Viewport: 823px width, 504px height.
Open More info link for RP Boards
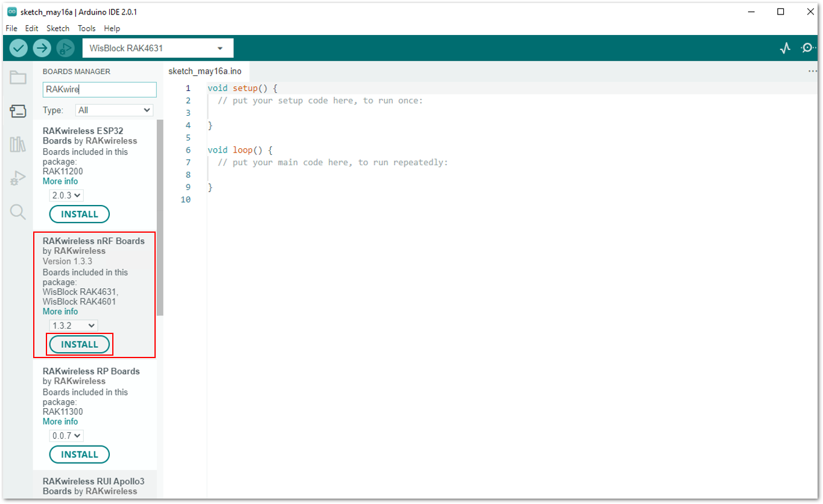tap(60, 422)
